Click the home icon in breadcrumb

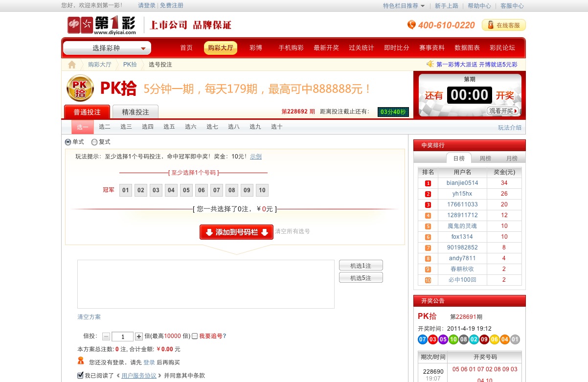click(x=72, y=65)
